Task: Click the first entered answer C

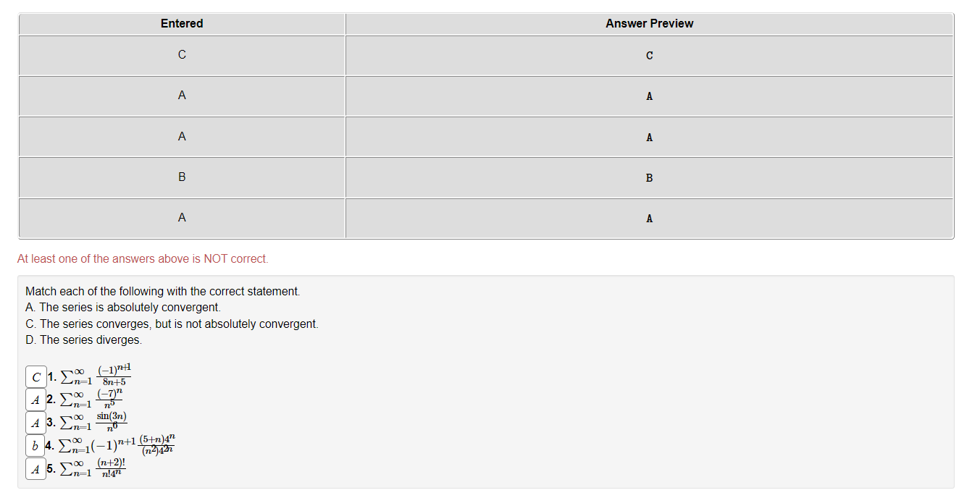Action: [x=181, y=54]
